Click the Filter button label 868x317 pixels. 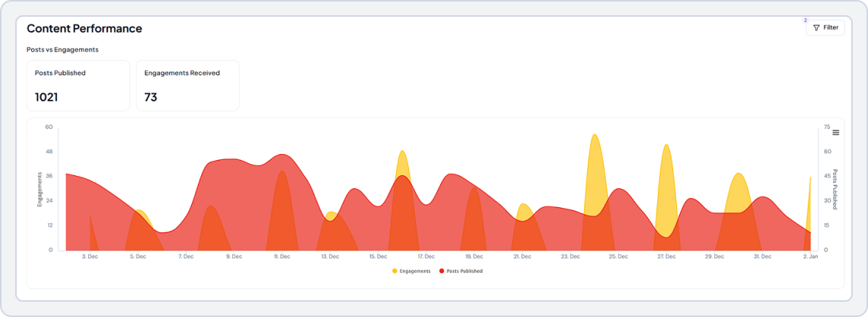coord(830,27)
